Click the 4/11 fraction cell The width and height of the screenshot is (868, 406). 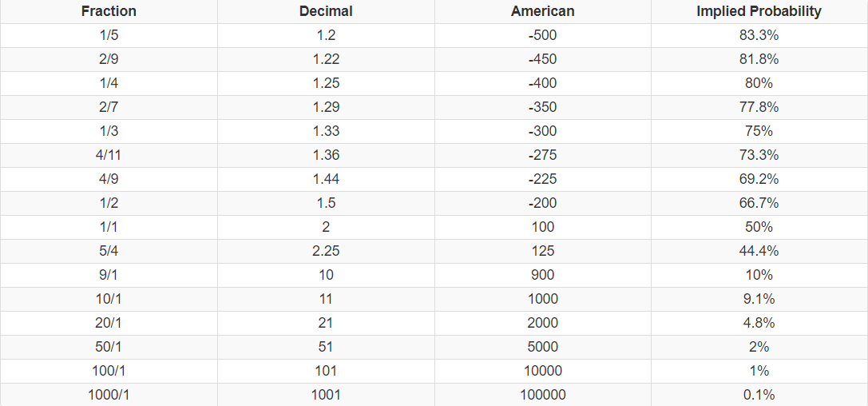tap(109, 155)
